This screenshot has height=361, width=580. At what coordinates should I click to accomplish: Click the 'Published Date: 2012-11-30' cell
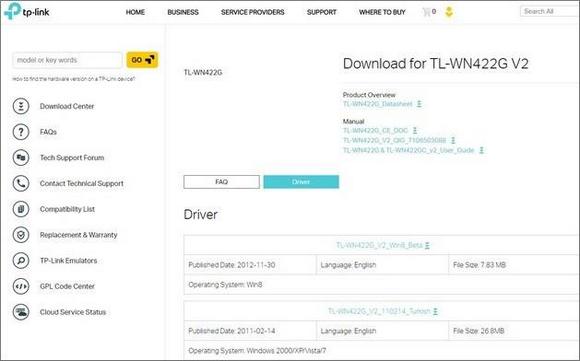tap(250, 265)
